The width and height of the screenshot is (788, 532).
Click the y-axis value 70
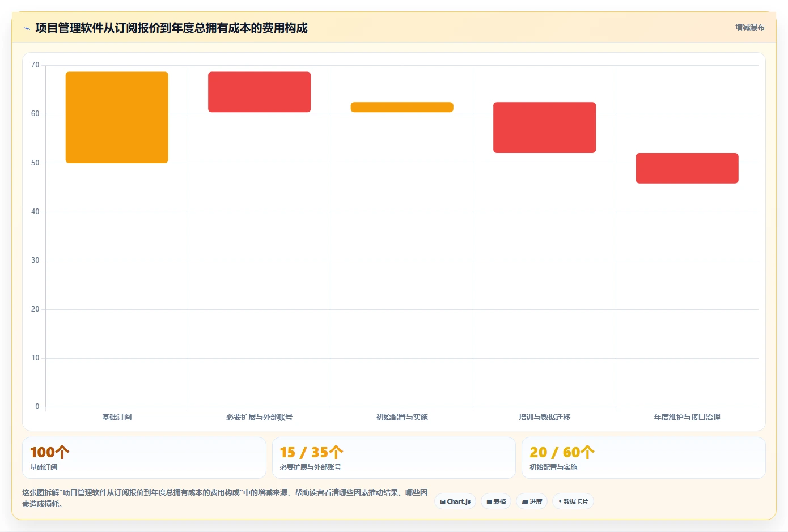(35, 65)
